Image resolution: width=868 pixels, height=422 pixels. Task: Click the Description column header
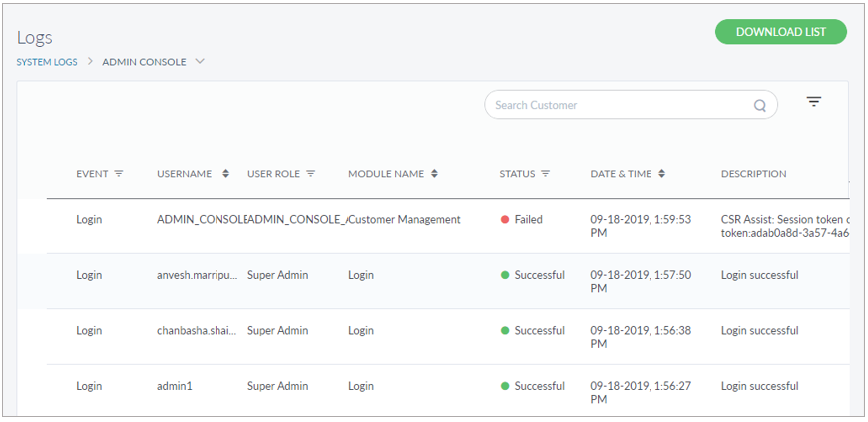click(753, 174)
